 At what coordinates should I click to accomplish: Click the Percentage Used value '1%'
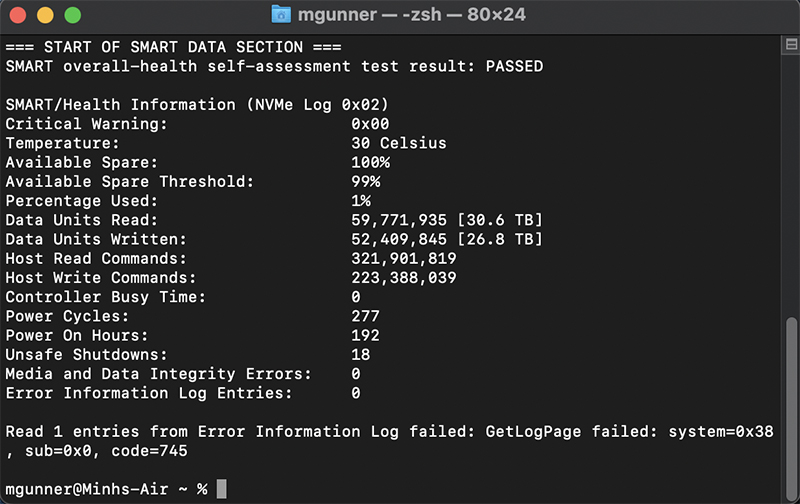(361, 201)
